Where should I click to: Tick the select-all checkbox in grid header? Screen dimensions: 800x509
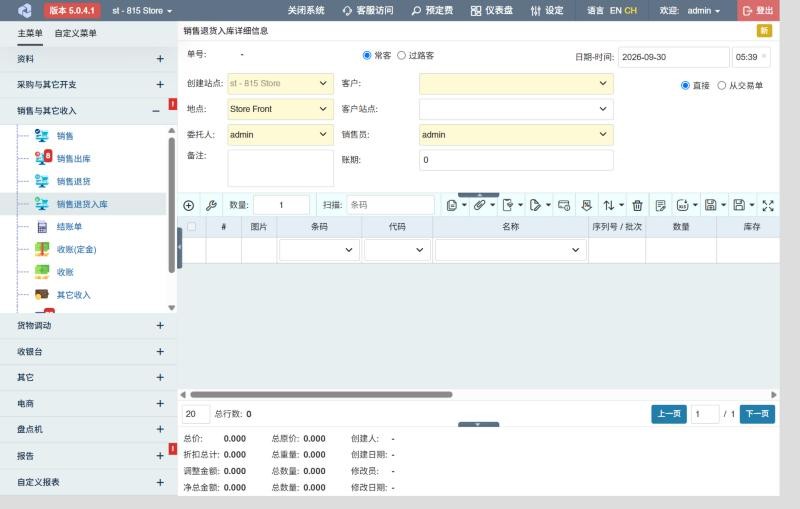tap(192, 226)
